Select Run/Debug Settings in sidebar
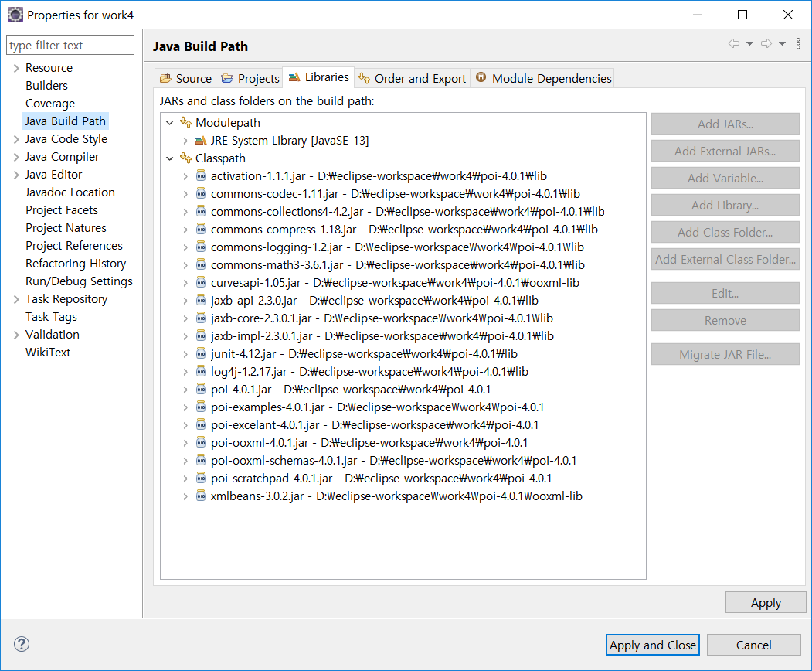Image resolution: width=812 pixels, height=671 pixels. [80, 281]
